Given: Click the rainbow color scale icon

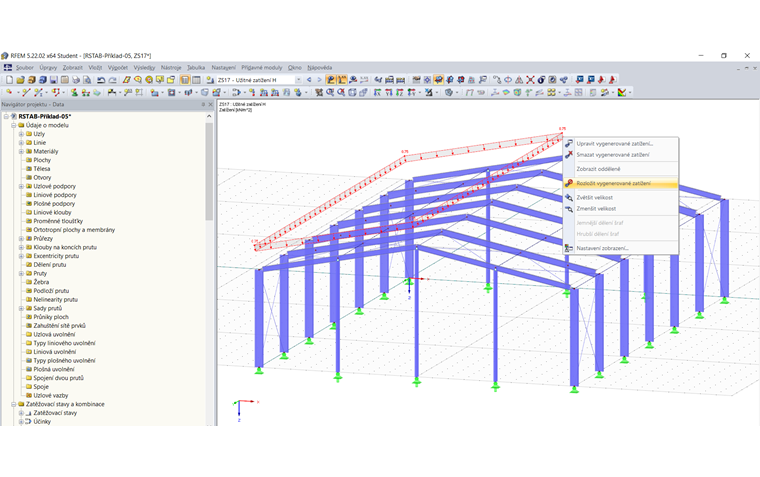Looking at the screenshot, I should coord(622,92).
